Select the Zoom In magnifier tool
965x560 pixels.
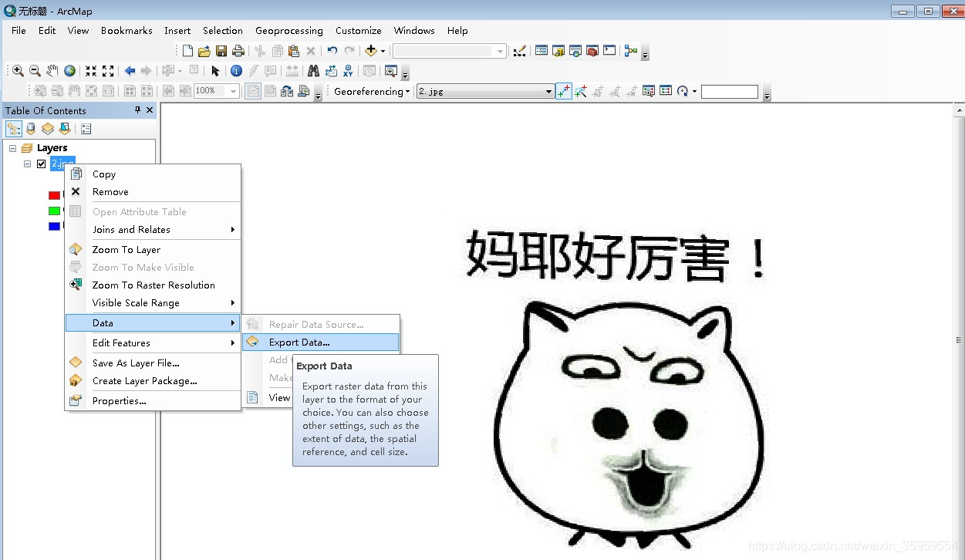(x=18, y=71)
